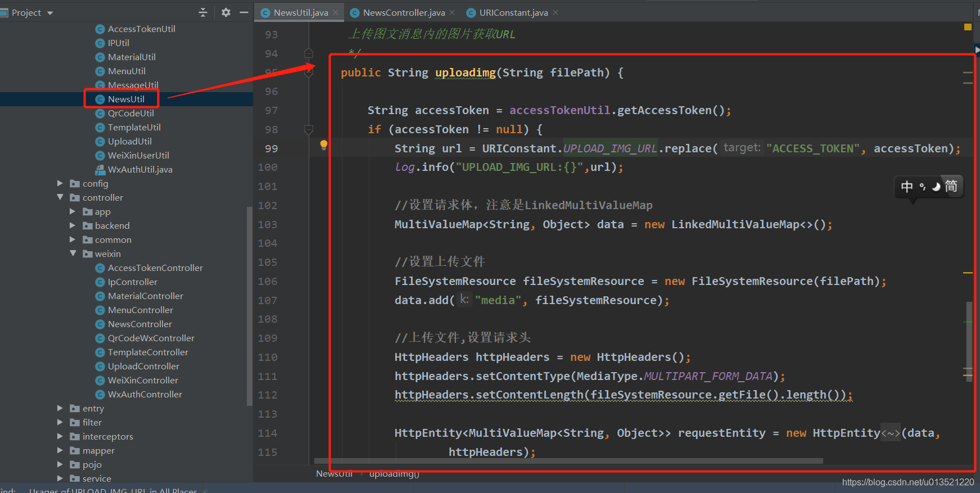980x493 pixels.
Task: Click the Project tree vertical scrollbar
Action: pyautogui.click(x=249, y=306)
